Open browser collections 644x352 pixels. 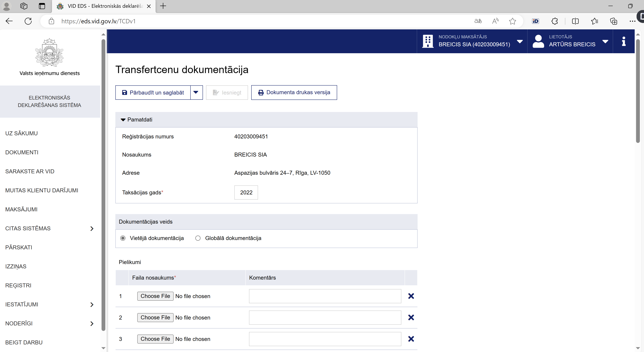tap(613, 21)
